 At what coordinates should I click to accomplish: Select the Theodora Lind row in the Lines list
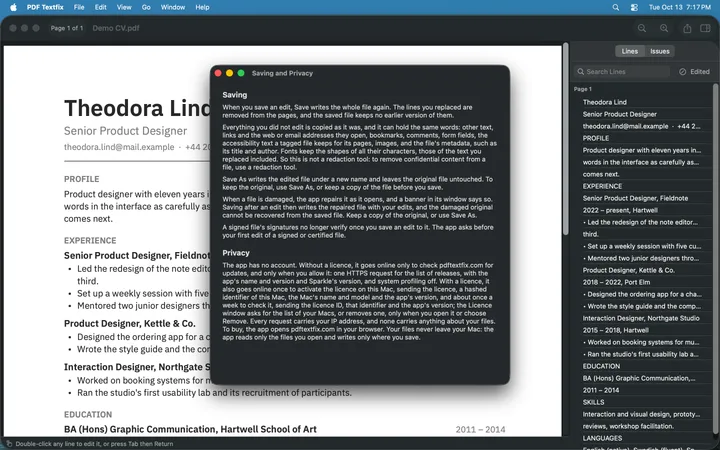pos(643,102)
